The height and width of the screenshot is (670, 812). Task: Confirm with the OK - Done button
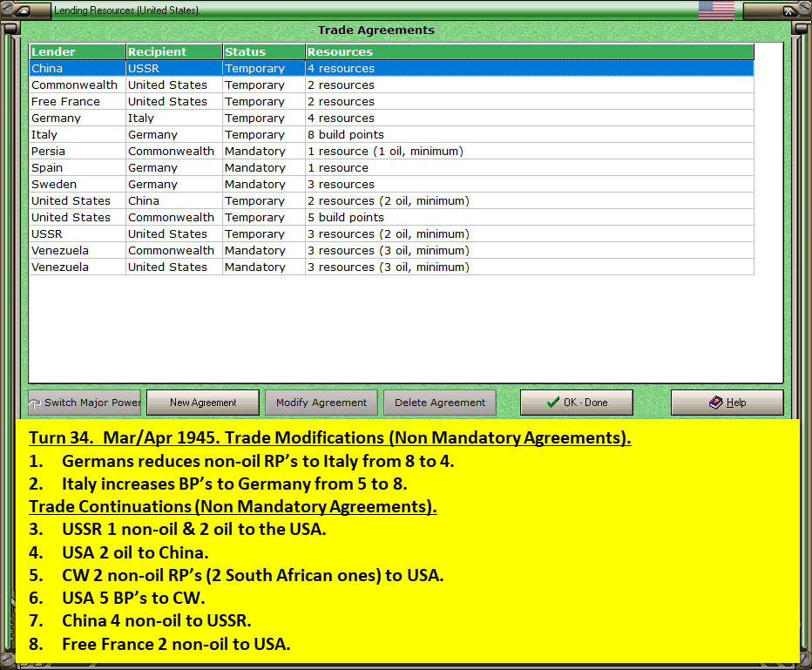(x=577, y=403)
